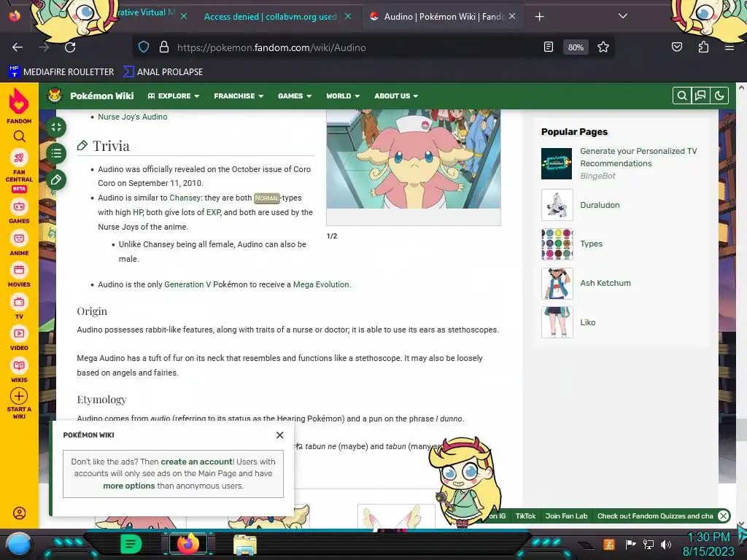Click the Normal type badge
This screenshot has height=560, width=747.
(x=267, y=198)
